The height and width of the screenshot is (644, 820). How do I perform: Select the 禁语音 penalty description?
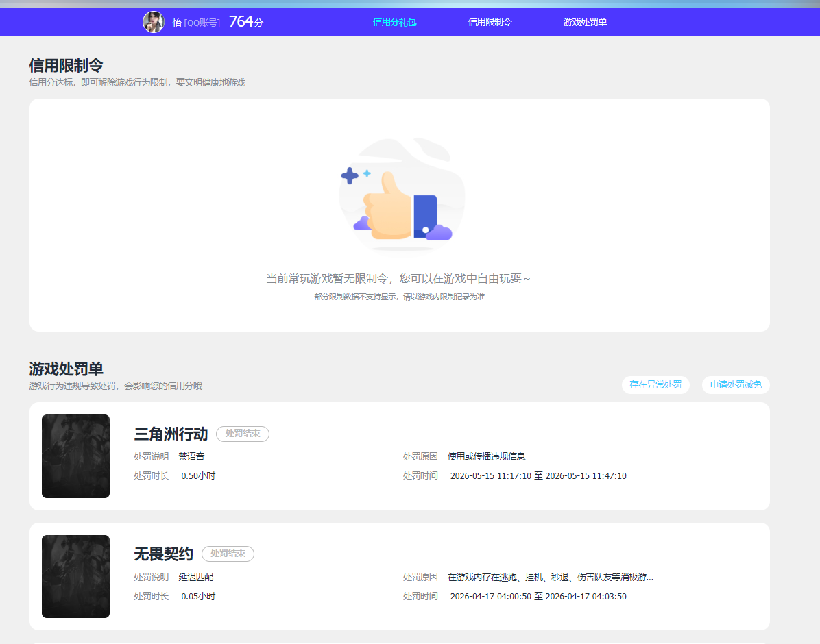pos(191,456)
